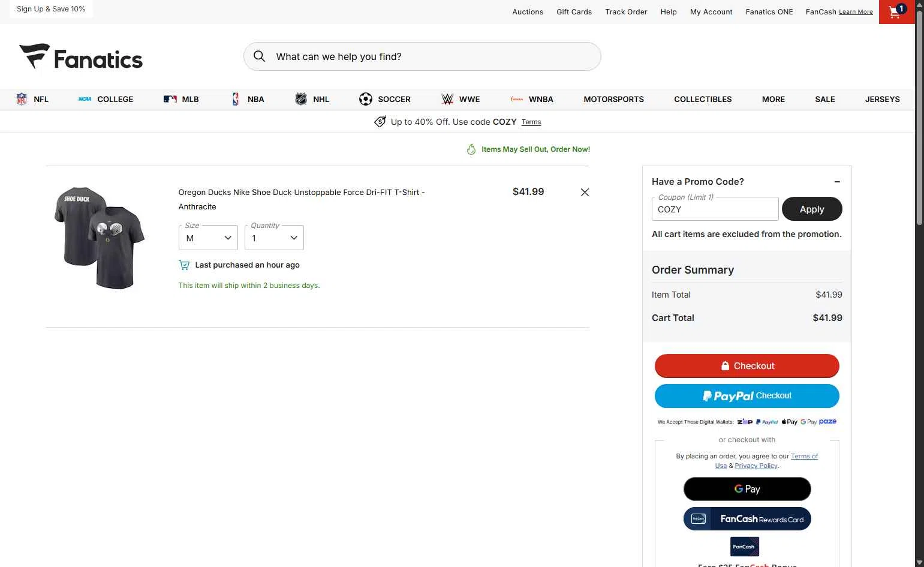Click the Oregon Ducks T-shirt title

pyautogui.click(x=301, y=200)
